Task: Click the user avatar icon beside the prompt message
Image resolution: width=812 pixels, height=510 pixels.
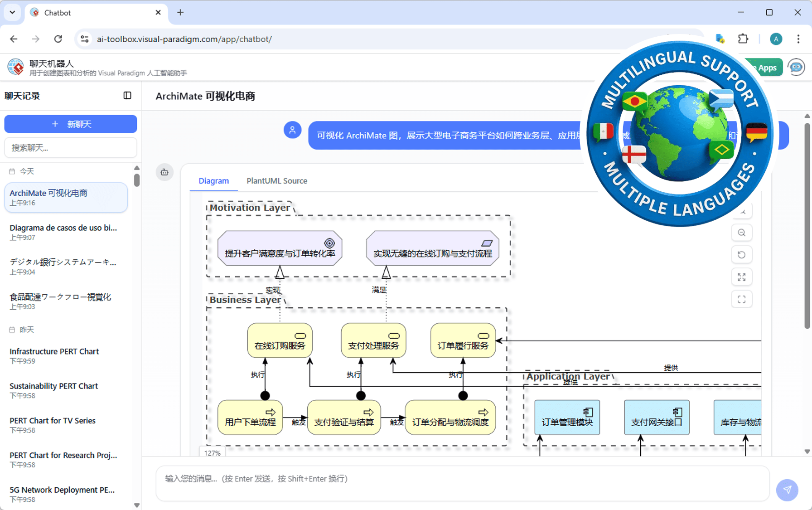Action: pos(292,130)
